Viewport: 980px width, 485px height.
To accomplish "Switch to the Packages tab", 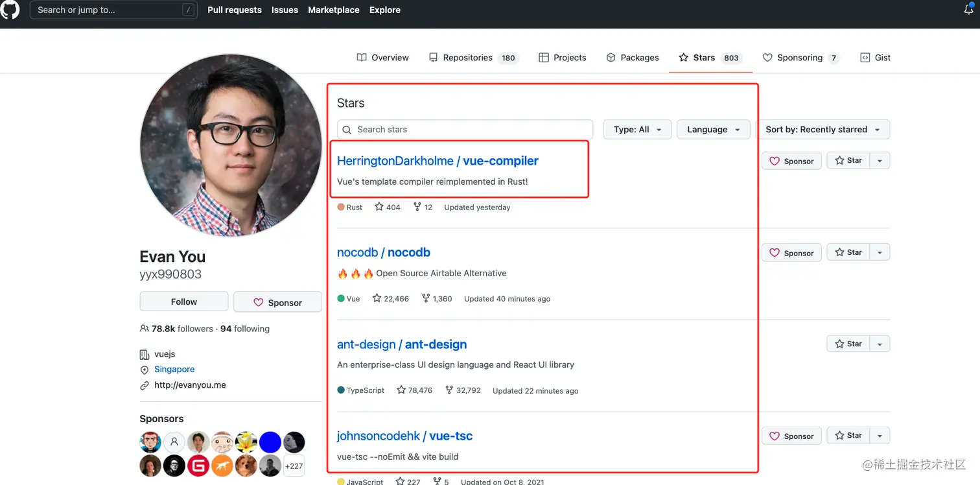I will pyautogui.click(x=633, y=58).
